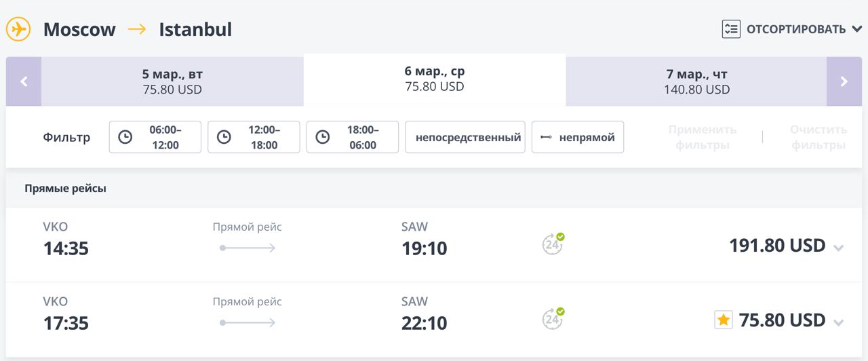868x361 pixels.
Task: Toggle the 18:00–06:00 time filter
Action: (x=353, y=137)
